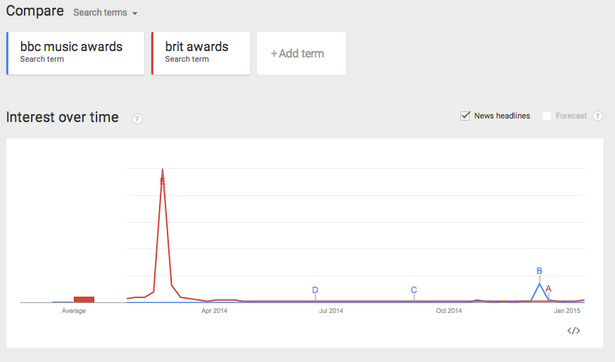Uncheck the News headlines checkbox
The height and width of the screenshot is (362, 615).
[x=465, y=116]
